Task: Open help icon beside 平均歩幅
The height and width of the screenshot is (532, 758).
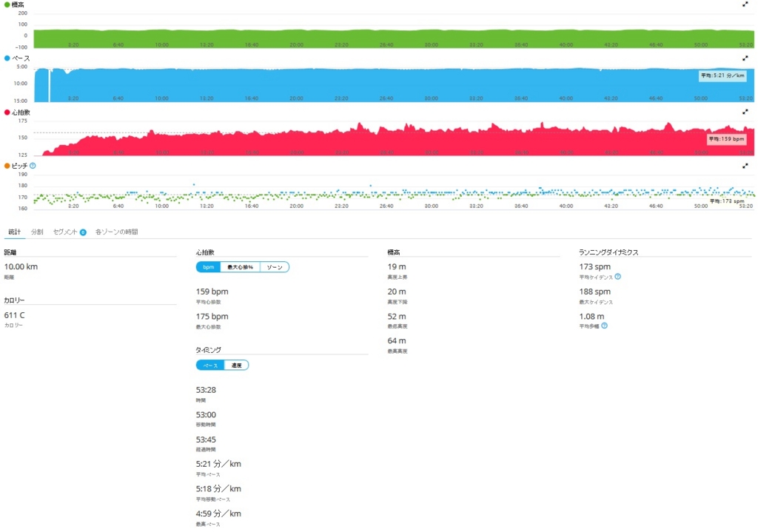Action: [x=604, y=326]
